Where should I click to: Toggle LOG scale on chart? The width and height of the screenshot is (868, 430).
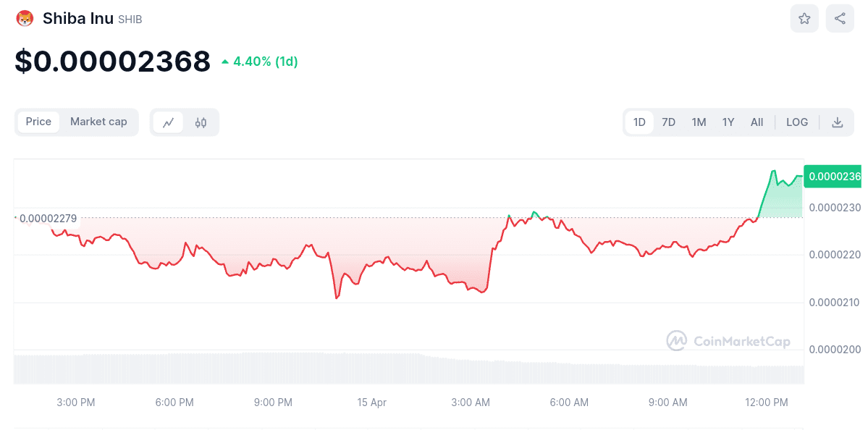[796, 122]
